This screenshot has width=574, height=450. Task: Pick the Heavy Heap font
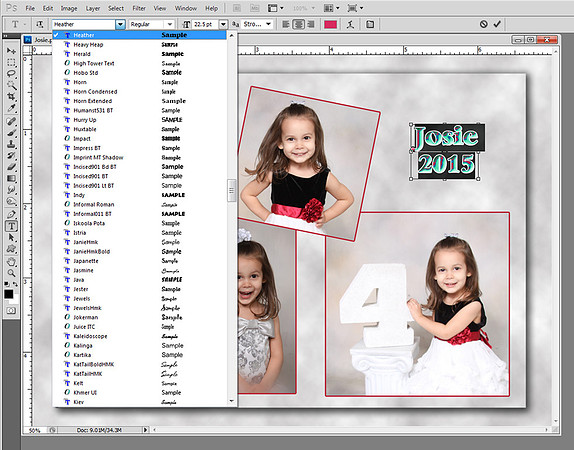(x=139, y=44)
